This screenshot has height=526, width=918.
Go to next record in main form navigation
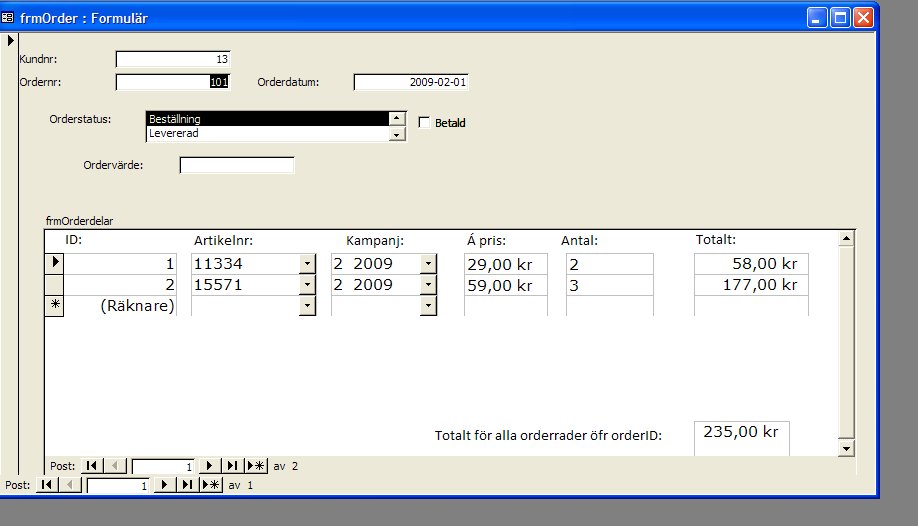pyautogui.click(x=165, y=485)
